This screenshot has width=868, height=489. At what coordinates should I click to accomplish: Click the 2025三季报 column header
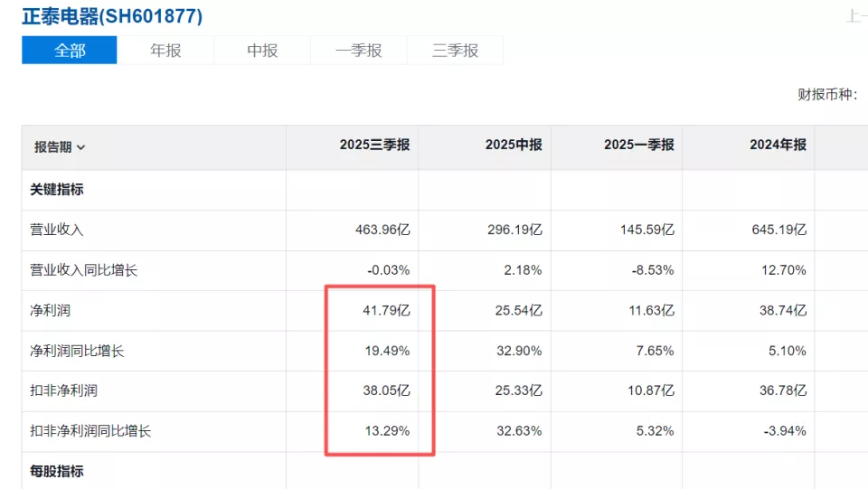pyautogui.click(x=374, y=145)
